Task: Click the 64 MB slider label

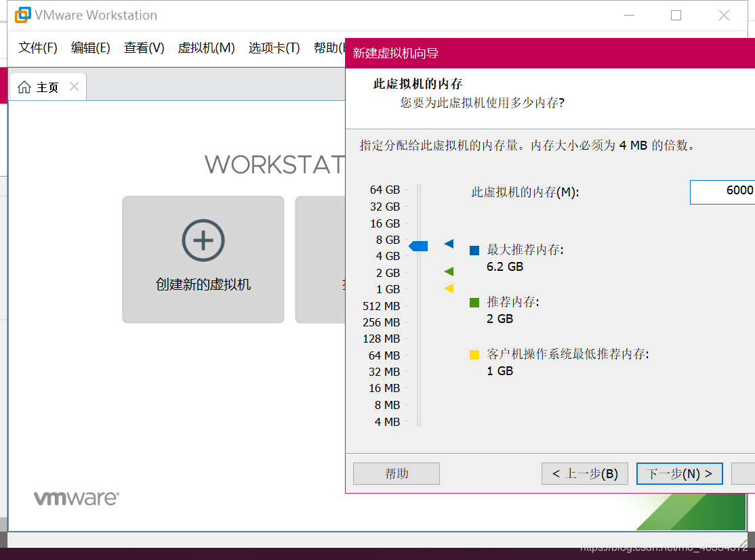Action: (384, 356)
